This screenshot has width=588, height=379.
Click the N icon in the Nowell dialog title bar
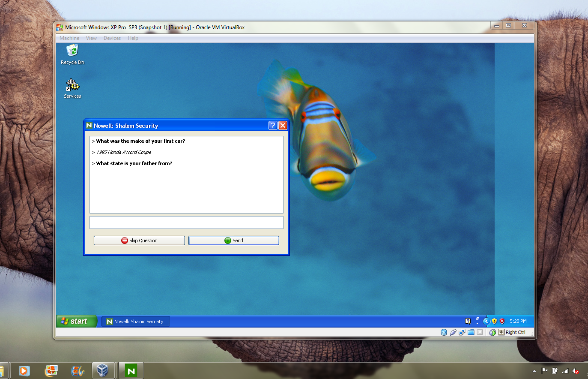(89, 125)
